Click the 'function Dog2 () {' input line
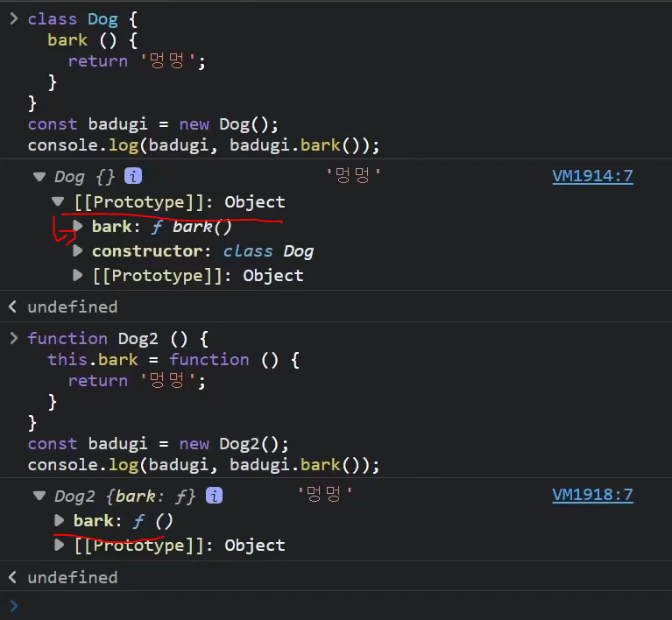 tap(118, 339)
